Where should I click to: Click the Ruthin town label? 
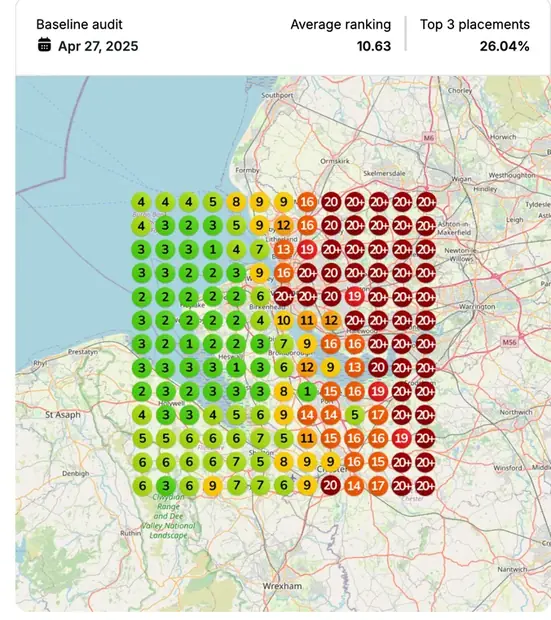click(131, 533)
